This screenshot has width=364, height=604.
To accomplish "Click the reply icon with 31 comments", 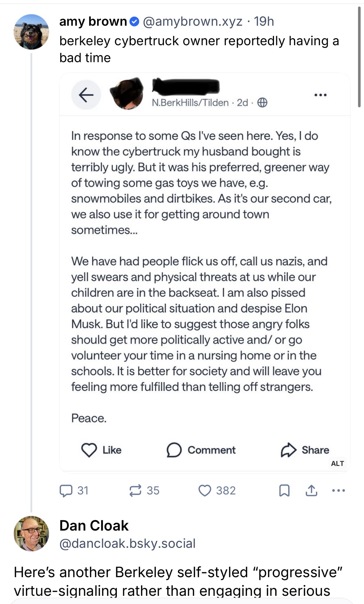I will 66,490.
